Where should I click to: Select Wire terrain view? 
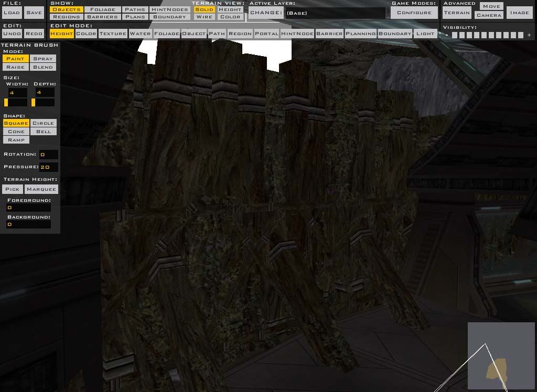(204, 17)
